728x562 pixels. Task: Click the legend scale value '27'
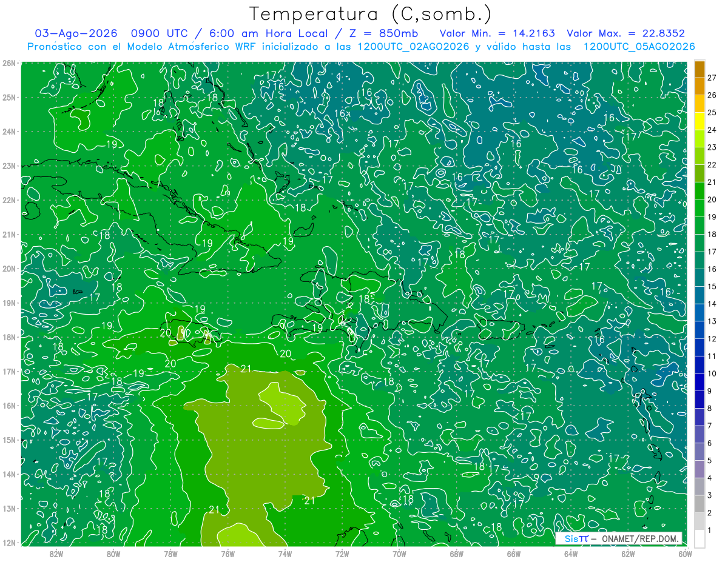click(712, 78)
